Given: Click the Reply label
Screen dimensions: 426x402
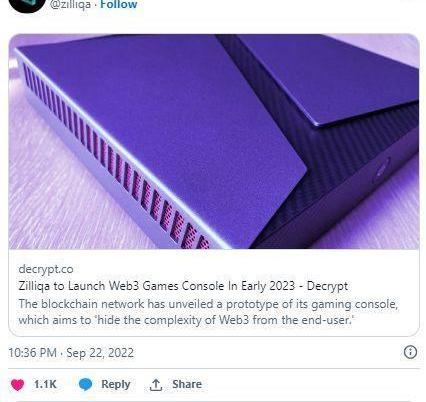Looking at the screenshot, I should coord(116,384).
